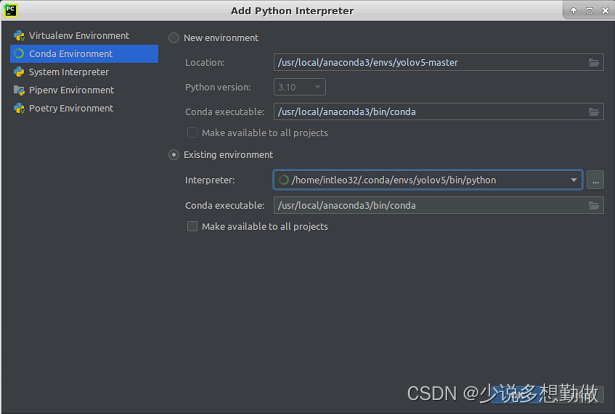The width and height of the screenshot is (615, 414).
Task: Click the 'Existing environment' label text
Action: pyautogui.click(x=228, y=155)
